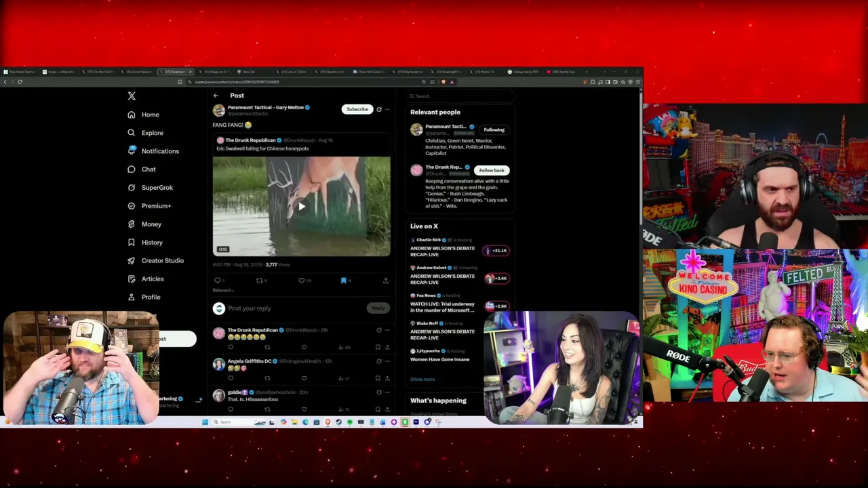Like Angela Griffiths DC's reply

(304, 378)
